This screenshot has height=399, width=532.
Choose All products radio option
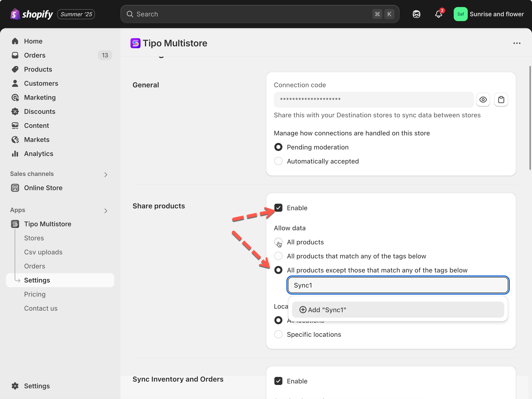278,242
